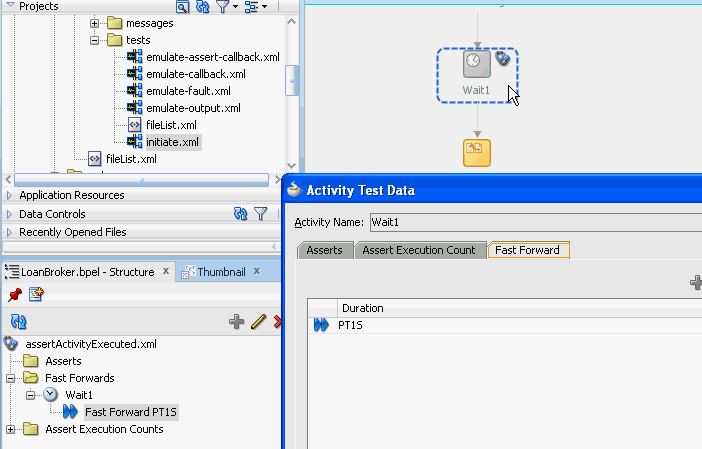
Task: Click the pencil edit icon in Structure
Action: click(258, 321)
